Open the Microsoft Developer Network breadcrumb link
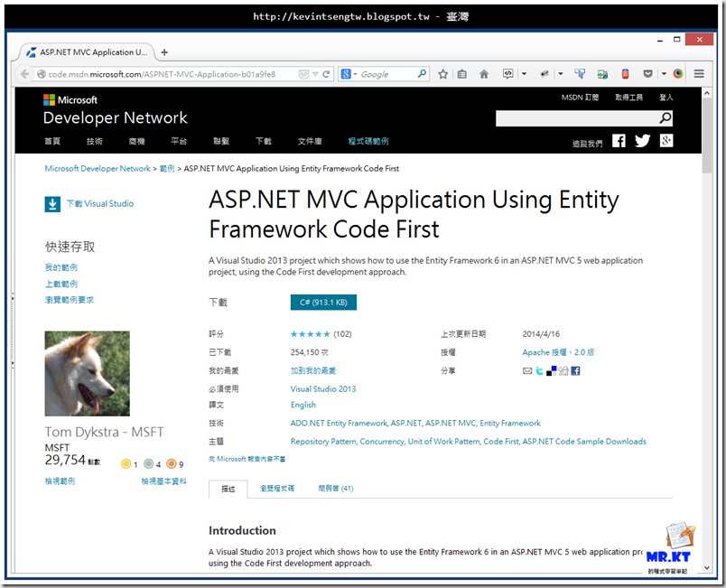 point(98,169)
